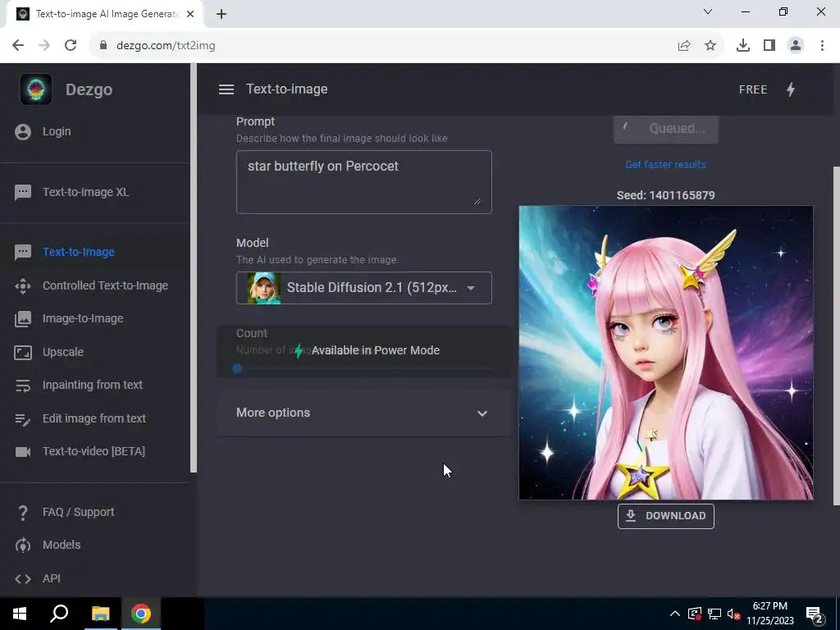Click the DOWNLOAD button
This screenshot has width=840, height=630.
(x=666, y=517)
